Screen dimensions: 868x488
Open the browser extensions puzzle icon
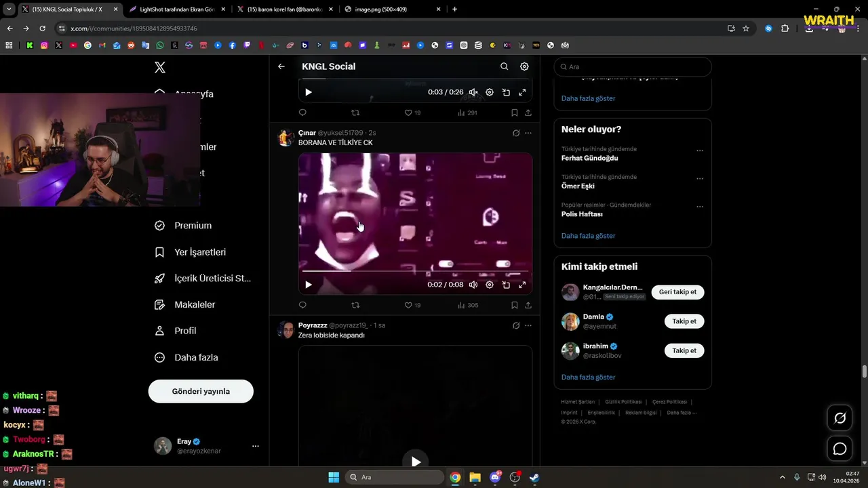coord(785,28)
